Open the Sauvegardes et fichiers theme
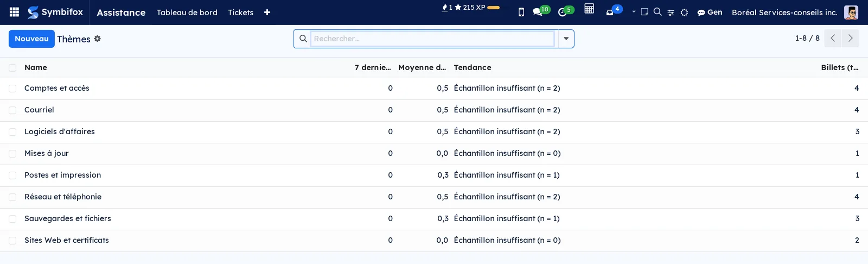This screenshot has height=264, width=868. click(x=68, y=218)
